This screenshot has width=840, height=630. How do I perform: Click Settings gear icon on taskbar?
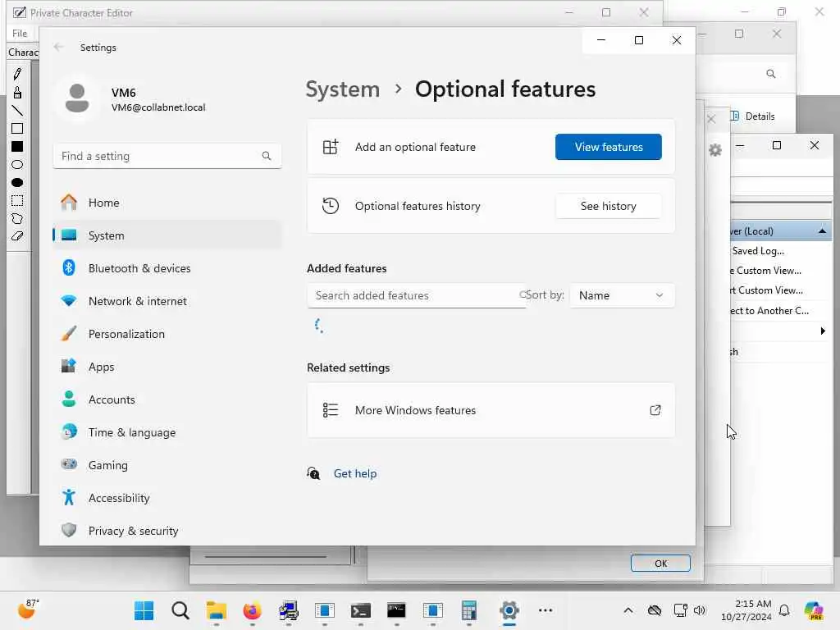[509, 610]
